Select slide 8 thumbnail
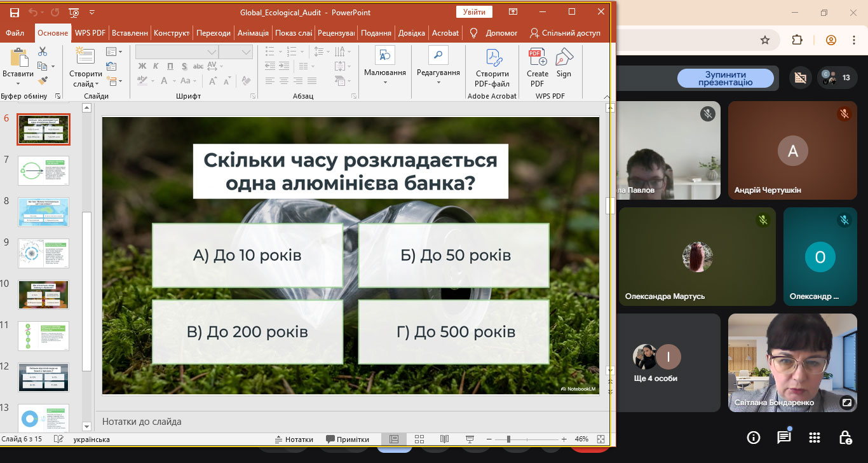This screenshot has height=463, width=868. [x=43, y=212]
